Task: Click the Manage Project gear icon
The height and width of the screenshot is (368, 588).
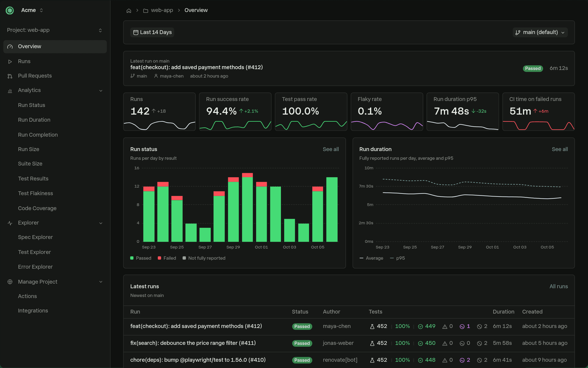Action: click(x=10, y=282)
